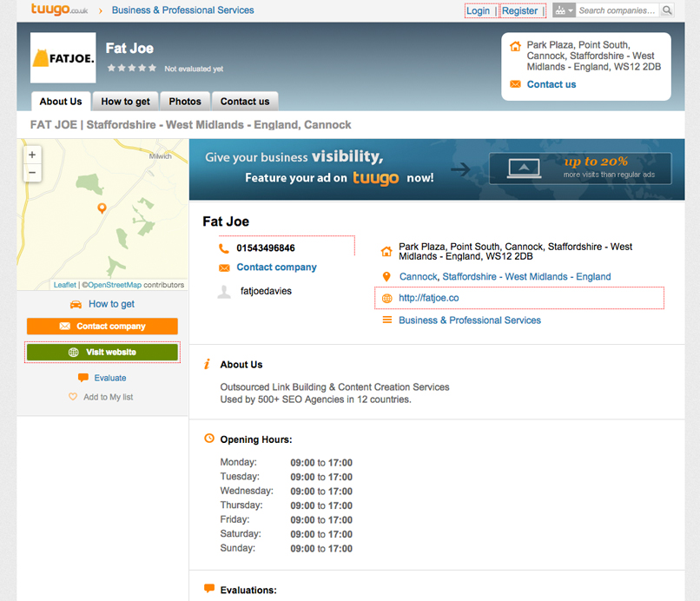Open the blue Contact company link

pyautogui.click(x=276, y=267)
